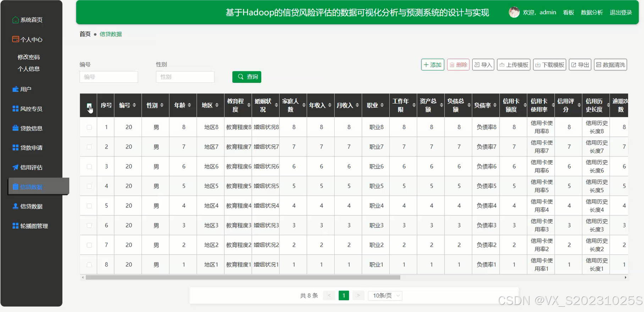Tick the checkbox for row 序号 4
This screenshot has width=644, height=312.
89,186
